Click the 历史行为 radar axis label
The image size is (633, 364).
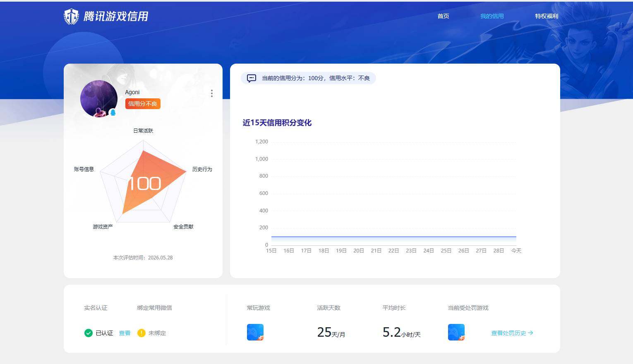point(202,169)
